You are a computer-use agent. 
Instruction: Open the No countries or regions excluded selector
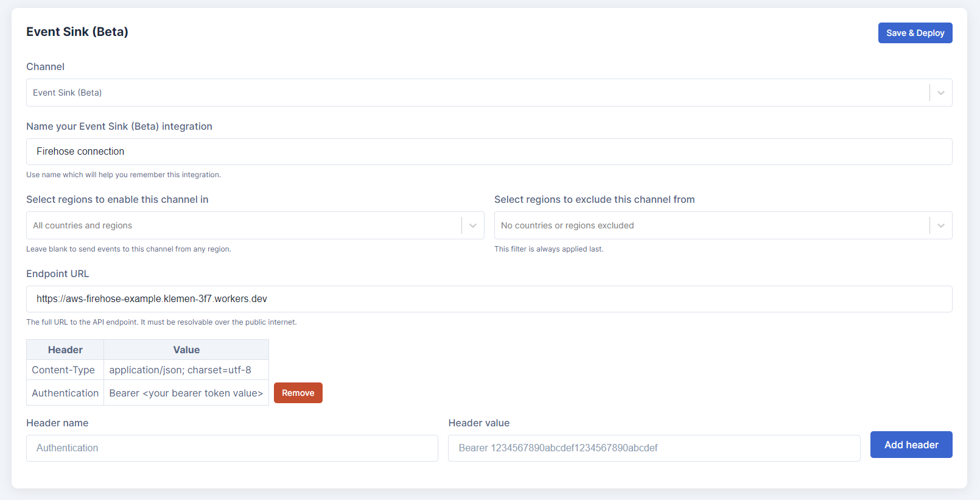tap(723, 225)
